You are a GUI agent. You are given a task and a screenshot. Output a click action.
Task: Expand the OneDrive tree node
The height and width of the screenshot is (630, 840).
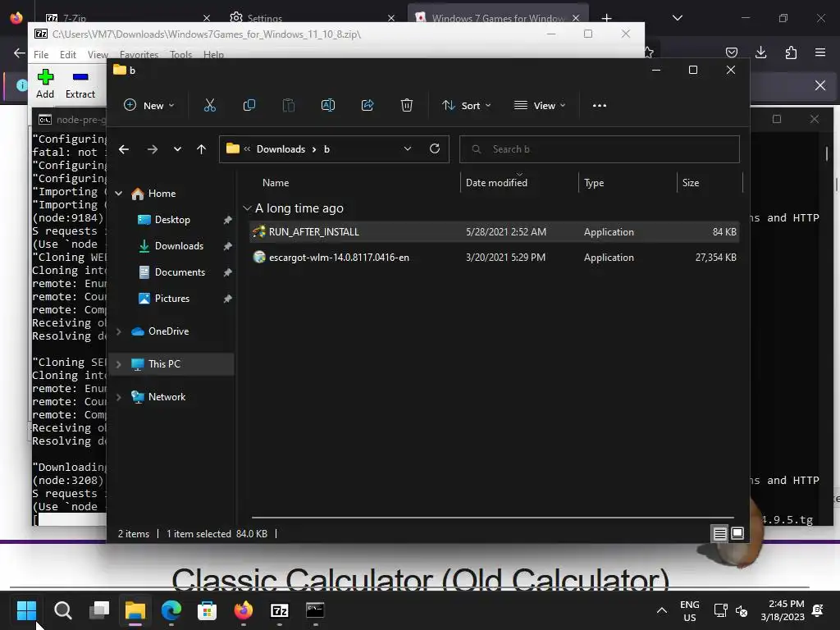tap(119, 331)
